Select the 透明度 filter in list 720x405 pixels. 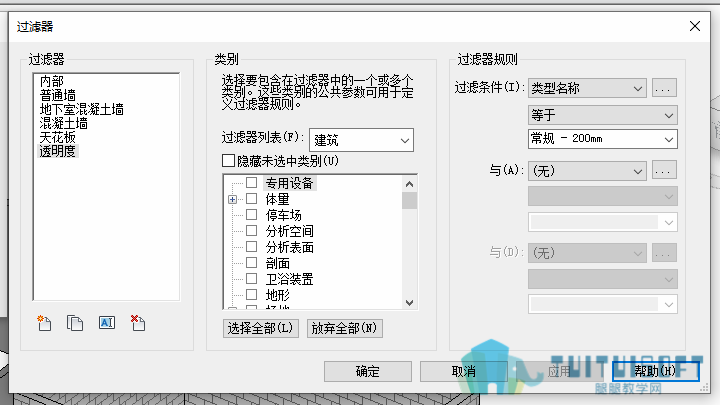pos(57,151)
